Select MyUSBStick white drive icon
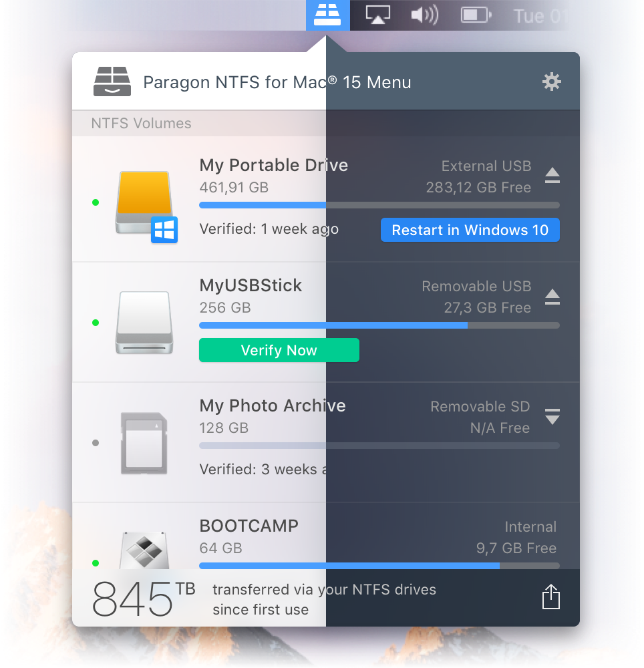644x668 pixels. (144, 323)
